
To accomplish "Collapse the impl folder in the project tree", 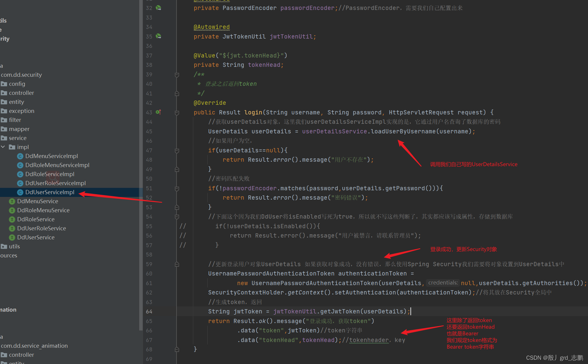I will click(3, 147).
